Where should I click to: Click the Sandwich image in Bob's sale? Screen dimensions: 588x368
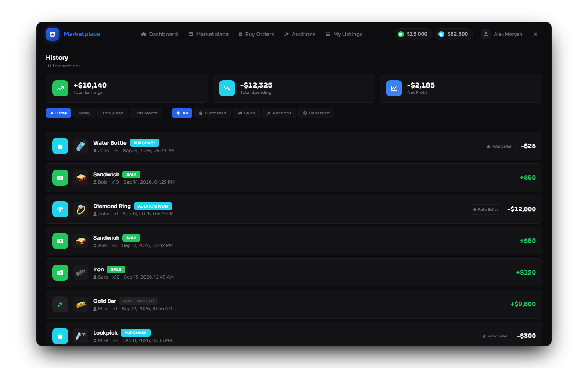click(x=81, y=178)
